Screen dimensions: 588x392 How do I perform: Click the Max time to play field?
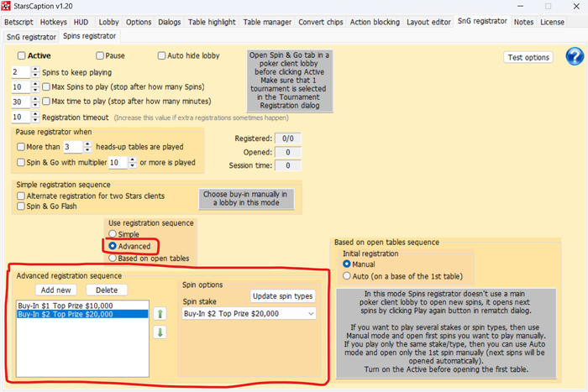(x=21, y=102)
